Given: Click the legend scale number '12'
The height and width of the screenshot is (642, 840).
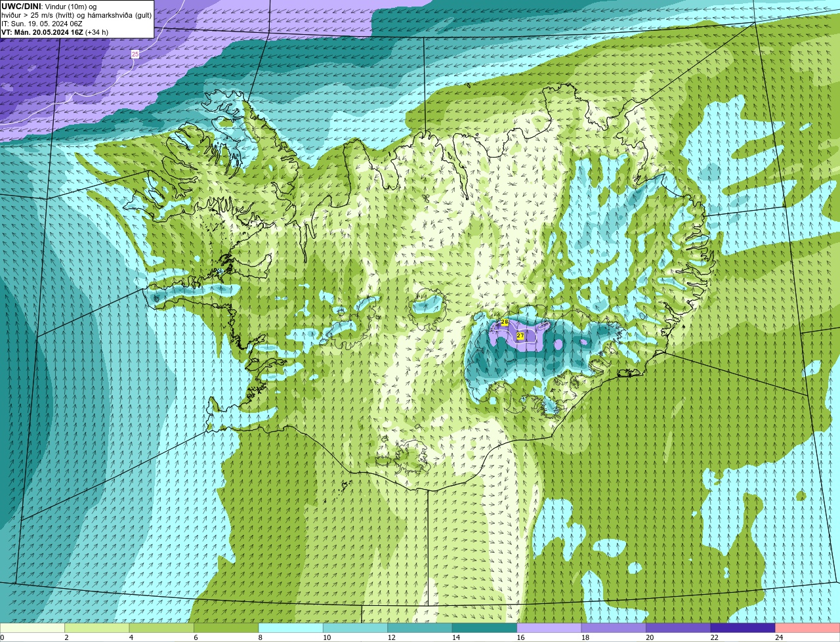Looking at the screenshot, I should click(391, 637).
